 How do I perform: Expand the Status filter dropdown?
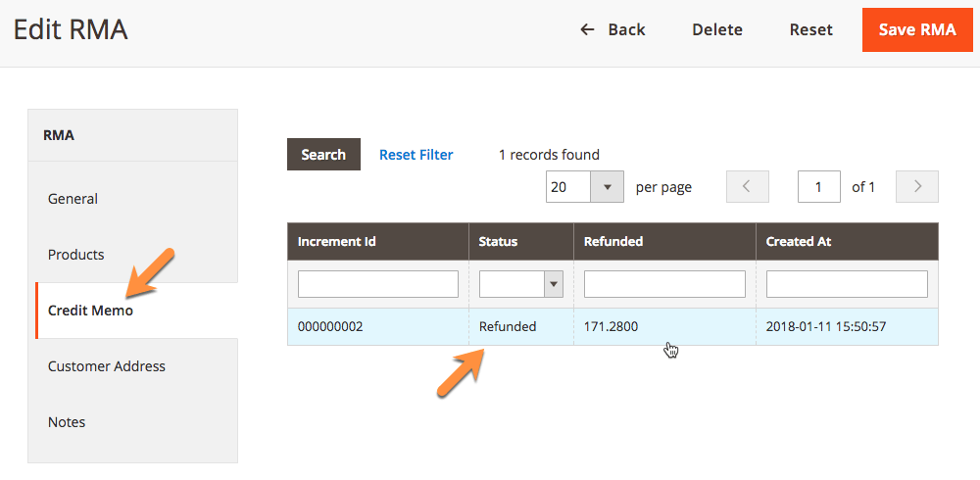coord(554,284)
